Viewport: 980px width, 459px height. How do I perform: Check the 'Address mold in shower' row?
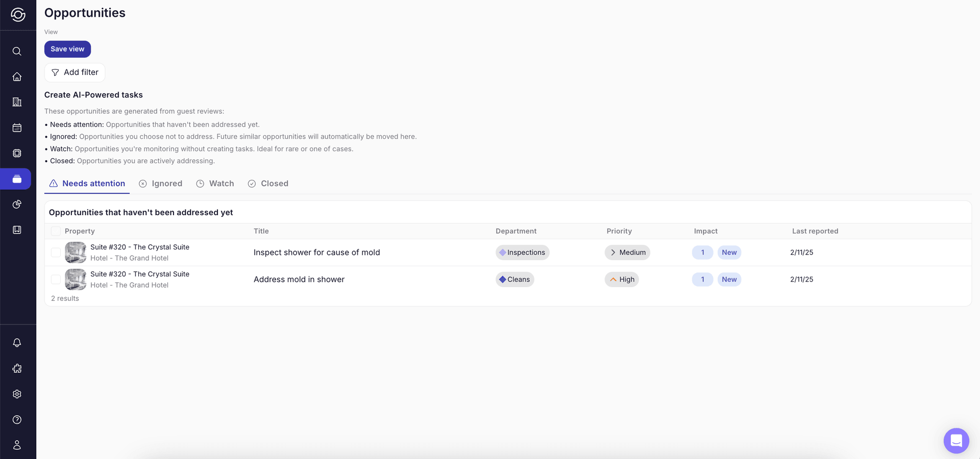[x=56, y=279]
